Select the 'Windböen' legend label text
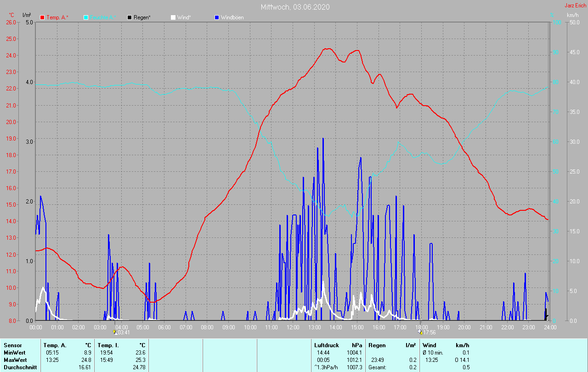Viewport: 588px width, 372px height. point(232,17)
